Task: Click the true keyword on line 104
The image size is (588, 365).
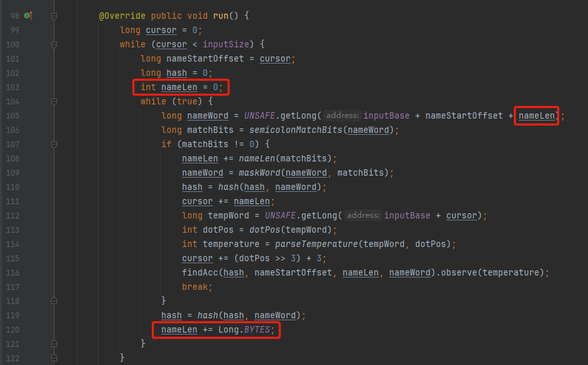Action: coord(187,101)
